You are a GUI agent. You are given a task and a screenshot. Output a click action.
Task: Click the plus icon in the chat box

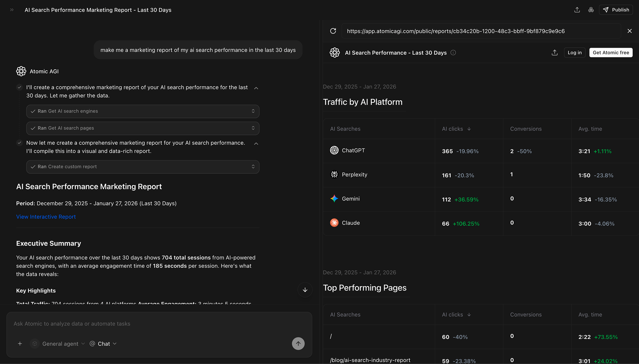pyautogui.click(x=20, y=343)
